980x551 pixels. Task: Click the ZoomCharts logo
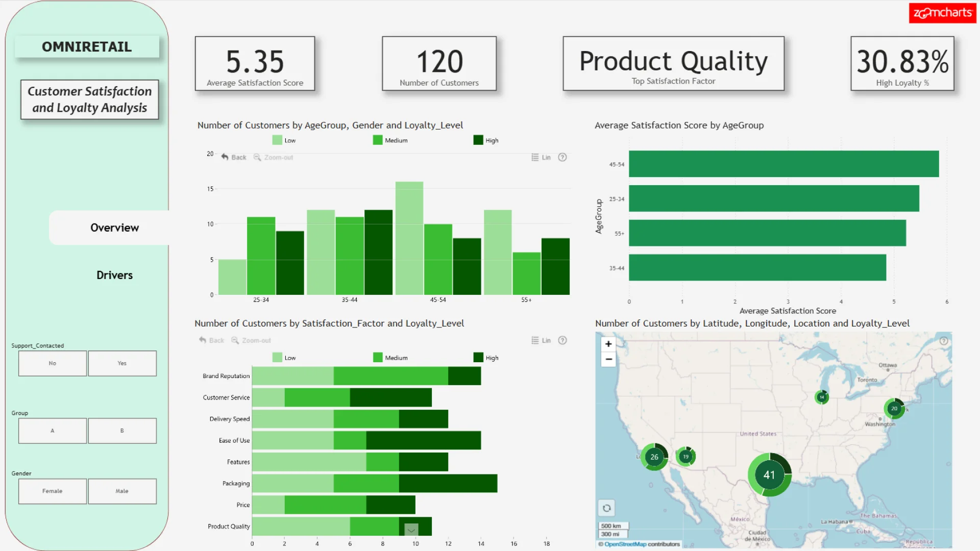coord(942,13)
